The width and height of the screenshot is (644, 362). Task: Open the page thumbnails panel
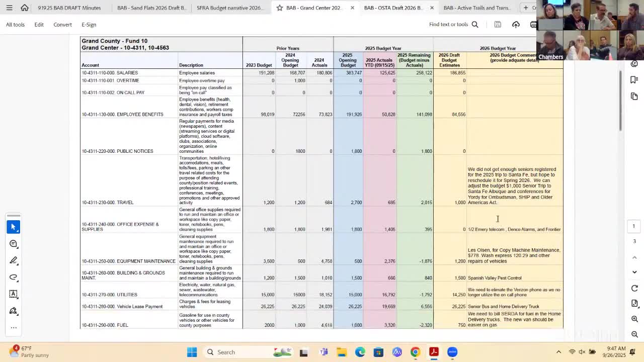[x=634, y=96]
